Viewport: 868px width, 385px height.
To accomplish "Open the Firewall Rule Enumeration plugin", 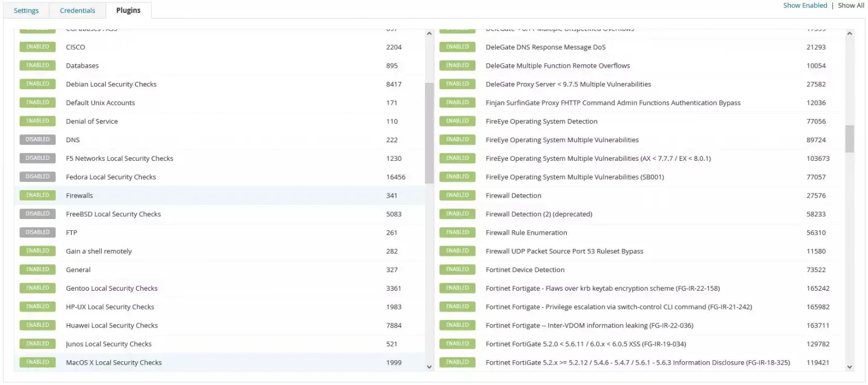I will tap(526, 233).
